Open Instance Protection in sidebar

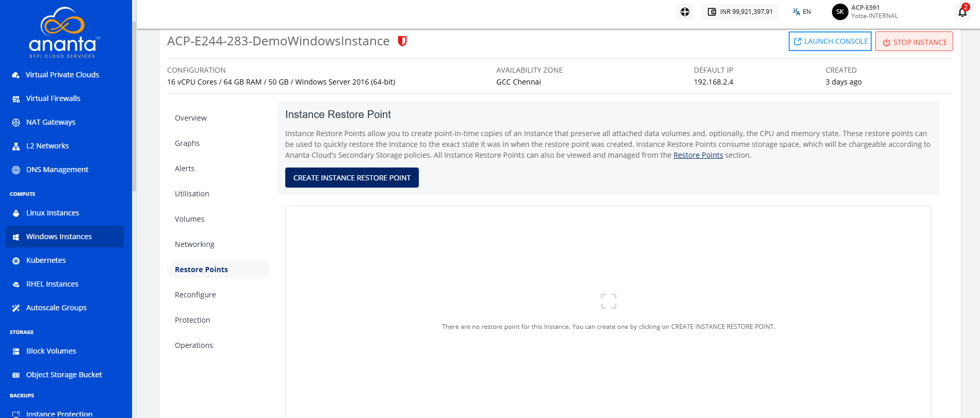click(x=64, y=413)
